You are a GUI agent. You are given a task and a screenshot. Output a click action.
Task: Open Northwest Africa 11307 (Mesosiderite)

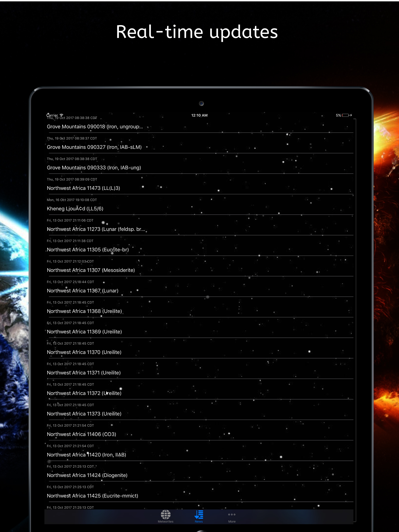point(91,270)
